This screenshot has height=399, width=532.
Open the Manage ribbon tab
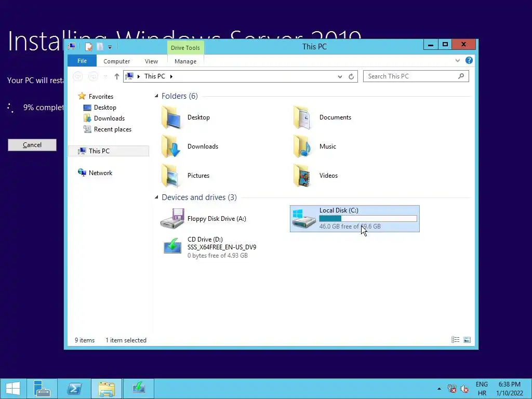(x=185, y=61)
